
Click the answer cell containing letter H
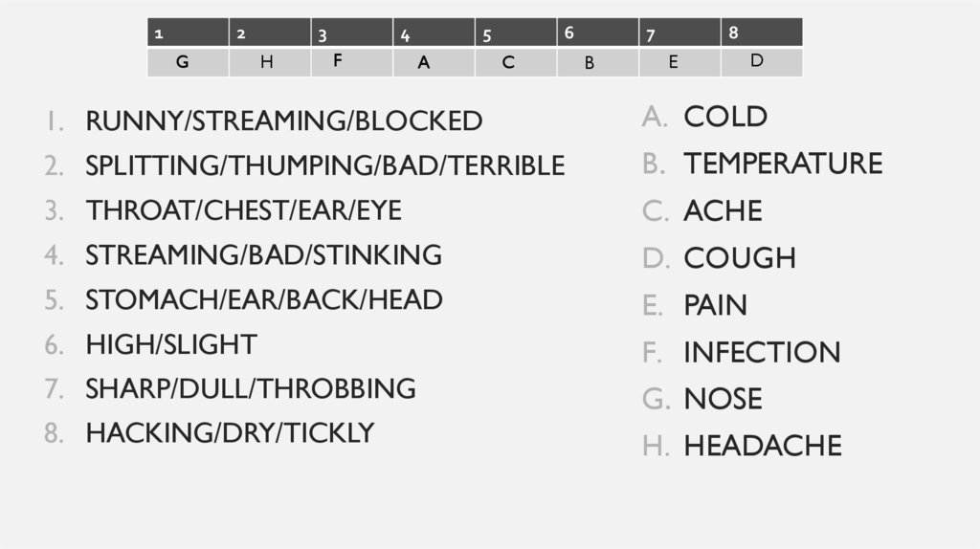tap(269, 62)
